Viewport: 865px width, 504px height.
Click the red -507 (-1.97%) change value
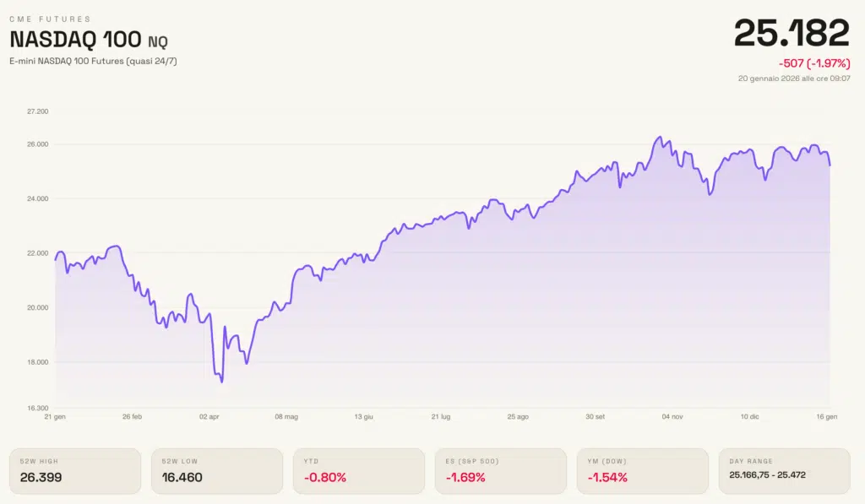(813, 63)
